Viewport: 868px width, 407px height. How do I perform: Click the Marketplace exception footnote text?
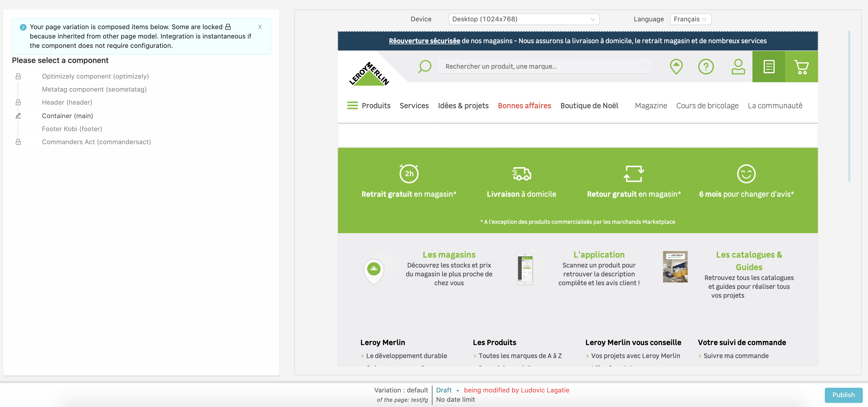(578, 222)
